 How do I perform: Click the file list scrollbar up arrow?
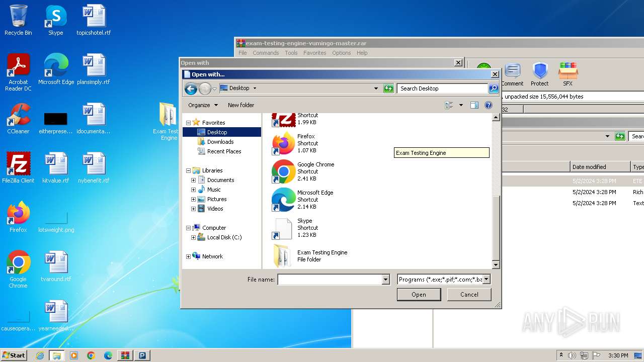(496, 118)
